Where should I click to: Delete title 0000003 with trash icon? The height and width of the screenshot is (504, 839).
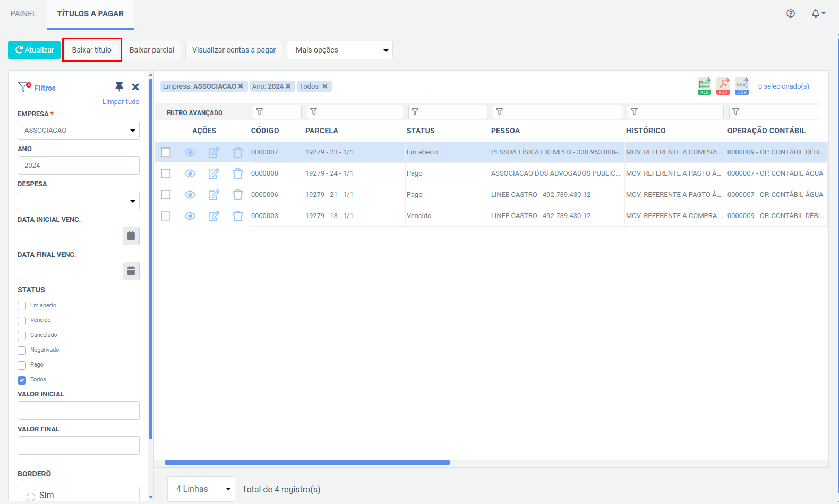pyautogui.click(x=238, y=216)
